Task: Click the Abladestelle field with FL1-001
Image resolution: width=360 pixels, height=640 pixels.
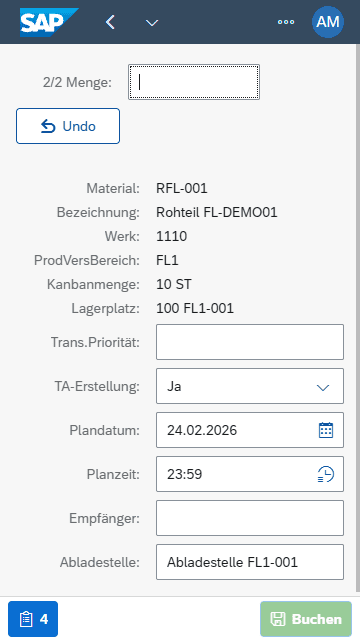Action: (x=250, y=562)
